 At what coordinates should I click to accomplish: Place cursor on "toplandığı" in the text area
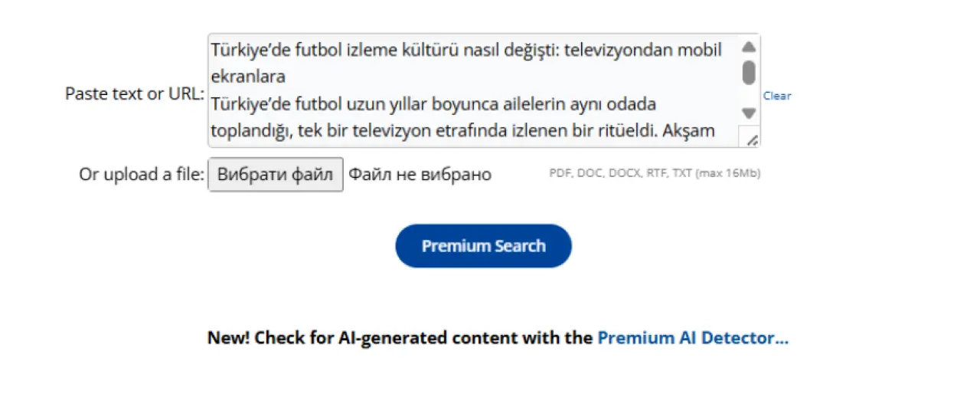(x=247, y=130)
